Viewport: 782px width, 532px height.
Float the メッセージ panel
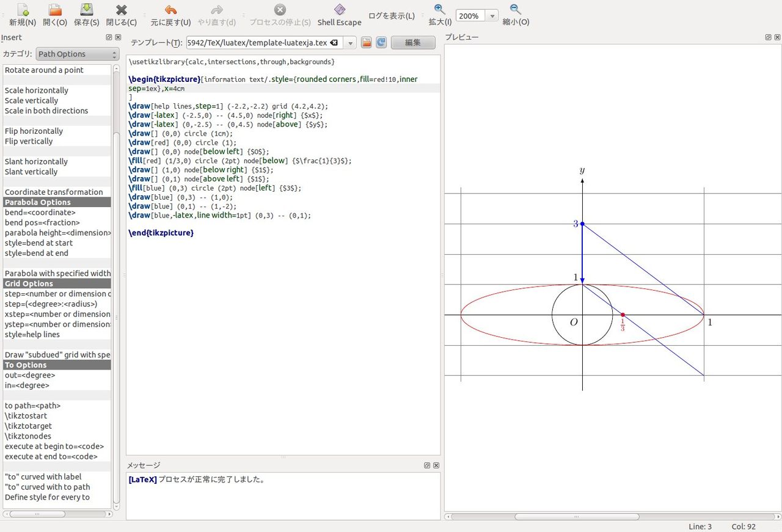point(427,465)
